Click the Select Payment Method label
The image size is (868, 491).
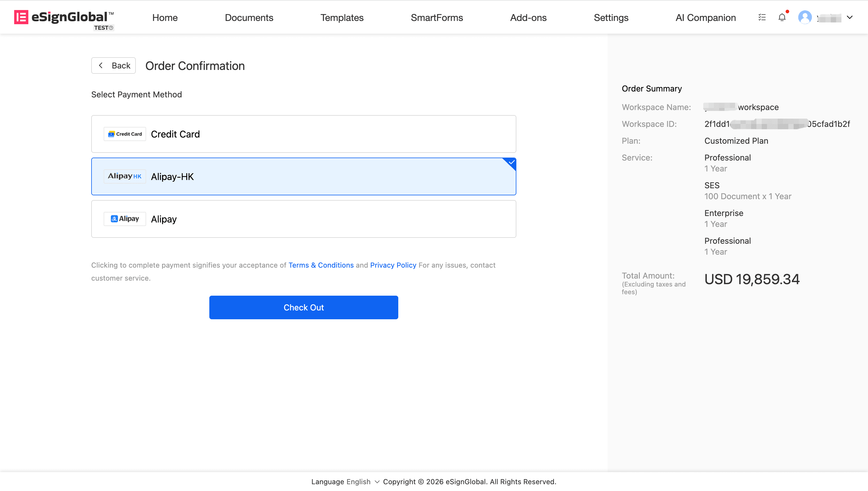pos(137,94)
